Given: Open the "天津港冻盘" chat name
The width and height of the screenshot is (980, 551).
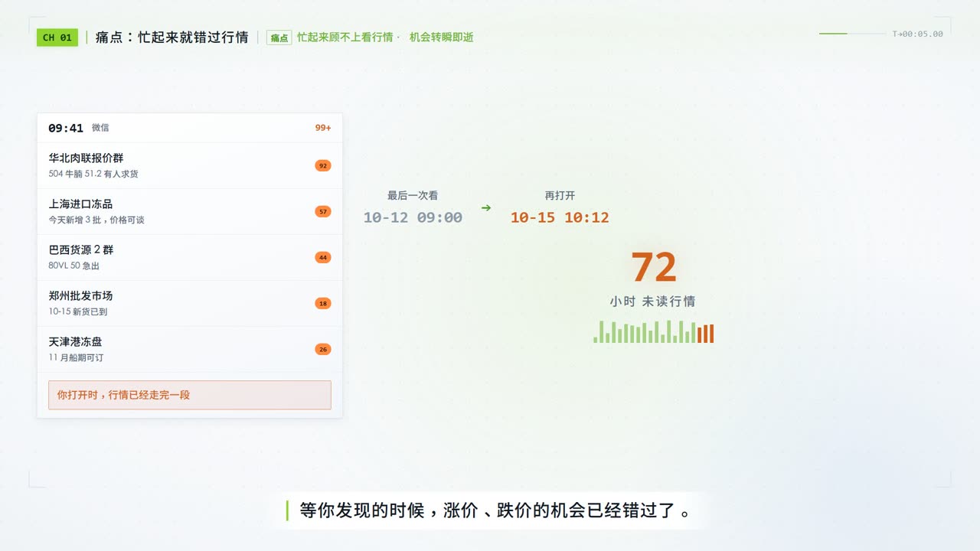Looking at the screenshot, I should [x=75, y=342].
